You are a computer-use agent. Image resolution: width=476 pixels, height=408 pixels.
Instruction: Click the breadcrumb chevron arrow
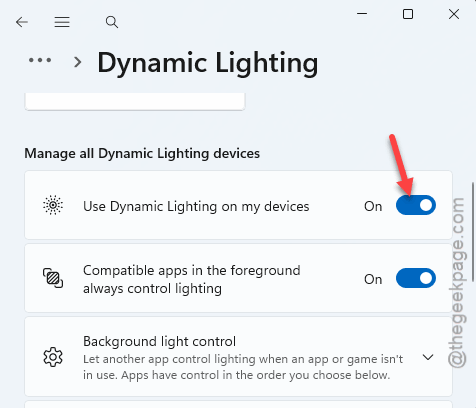[x=78, y=62]
